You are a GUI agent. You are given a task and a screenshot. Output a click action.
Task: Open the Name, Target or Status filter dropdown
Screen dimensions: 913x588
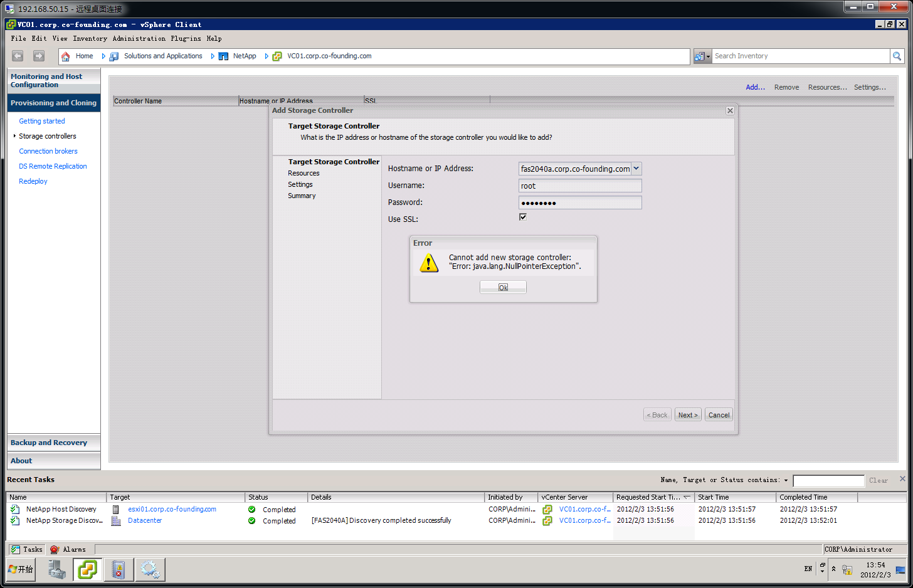point(786,481)
